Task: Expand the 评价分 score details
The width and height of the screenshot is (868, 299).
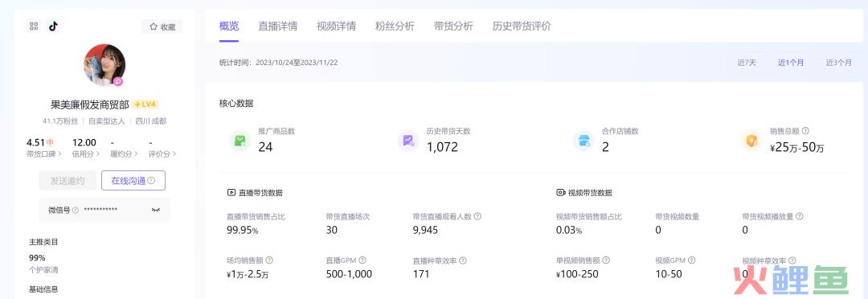Action: [162, 154]
